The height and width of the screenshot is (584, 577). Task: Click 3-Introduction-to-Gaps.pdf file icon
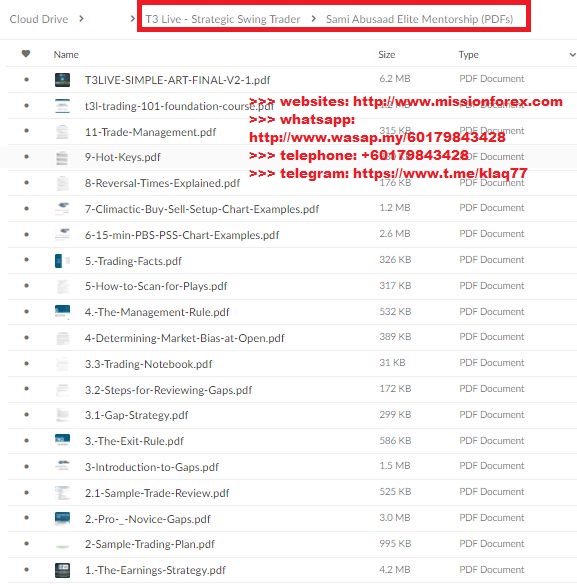pyautogui.click(x=62, y=467)
